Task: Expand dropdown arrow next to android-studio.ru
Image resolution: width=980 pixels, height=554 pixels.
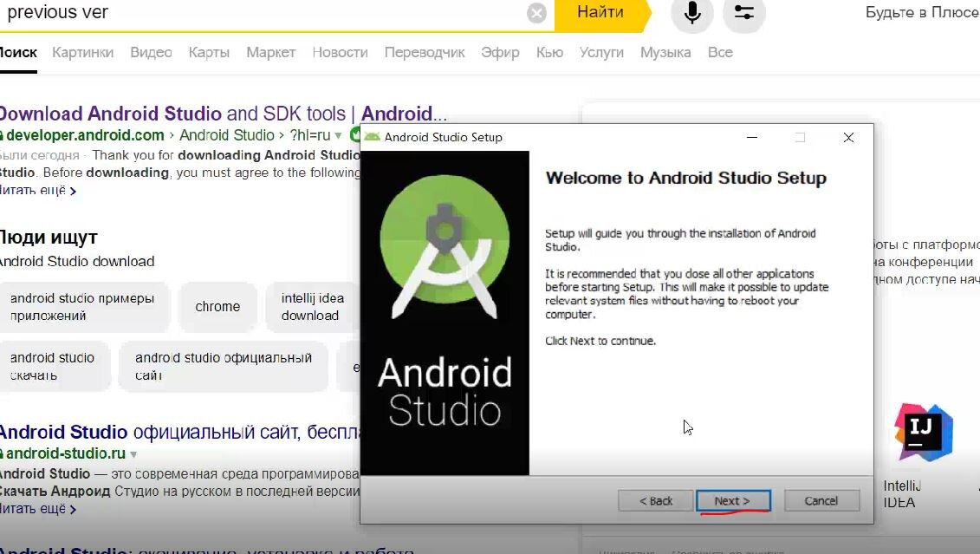Action: click(133, 454)
